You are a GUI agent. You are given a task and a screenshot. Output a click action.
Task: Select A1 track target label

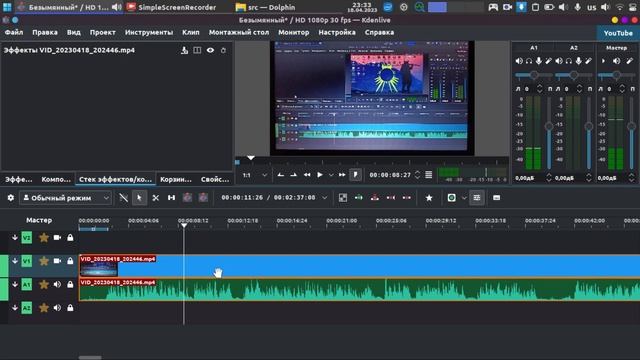pyautogui.click(x=27, y=284)
